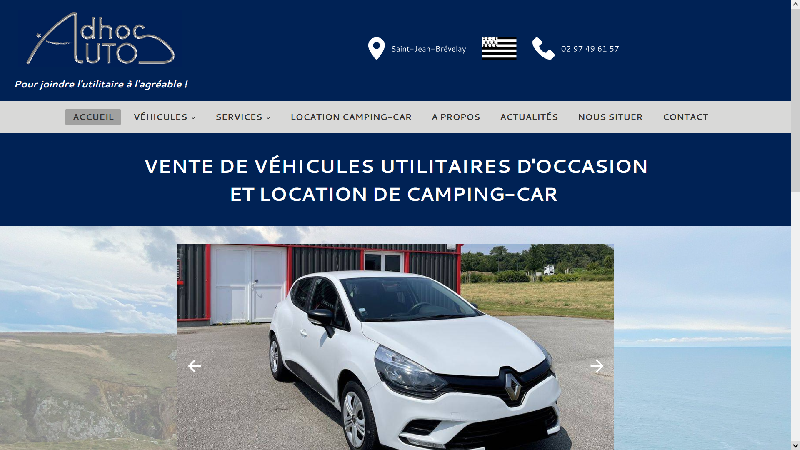Open the Accueil menu item
This screenshot has height=450, width=800.
(93, 117)
